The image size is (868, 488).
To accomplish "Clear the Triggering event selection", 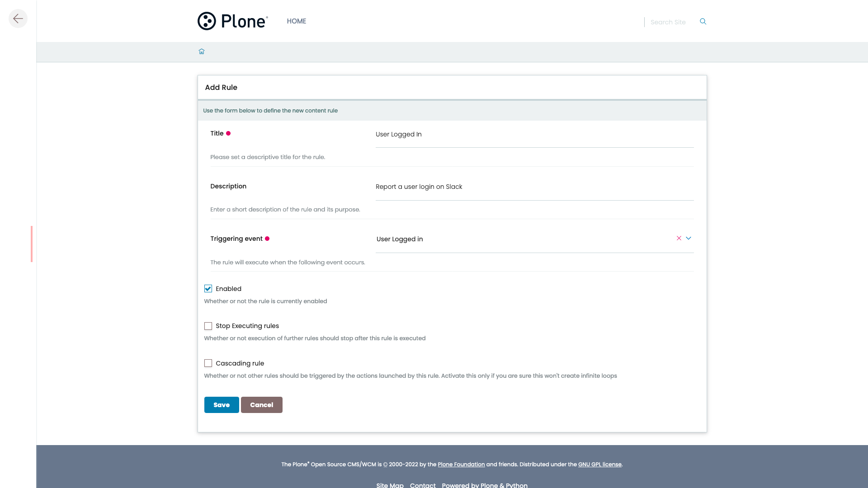I will coord(679,238).
